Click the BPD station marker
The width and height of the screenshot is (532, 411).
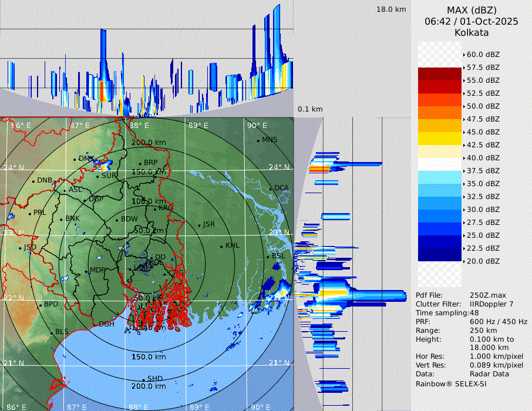click(x=40, y=305)
